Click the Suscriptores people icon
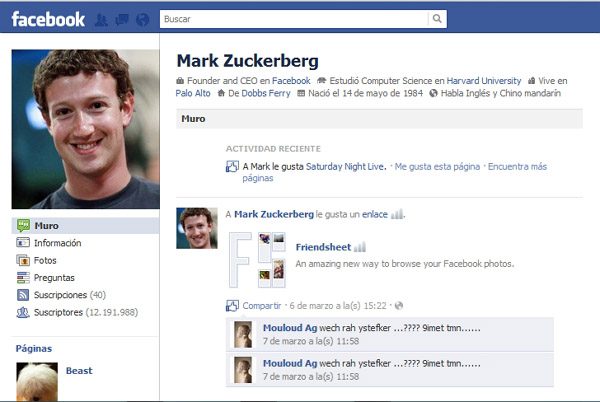 [23, 312]
